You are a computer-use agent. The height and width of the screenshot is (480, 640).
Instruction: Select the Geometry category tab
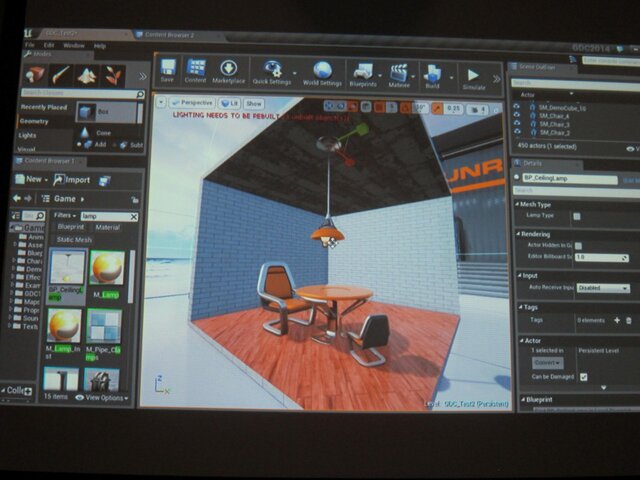[34, 120]
